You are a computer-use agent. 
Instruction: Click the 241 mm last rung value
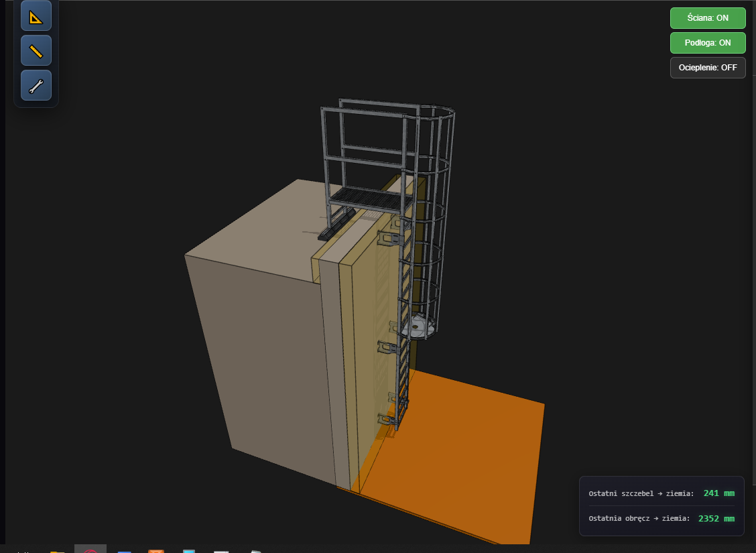click(x=719, y=493)
